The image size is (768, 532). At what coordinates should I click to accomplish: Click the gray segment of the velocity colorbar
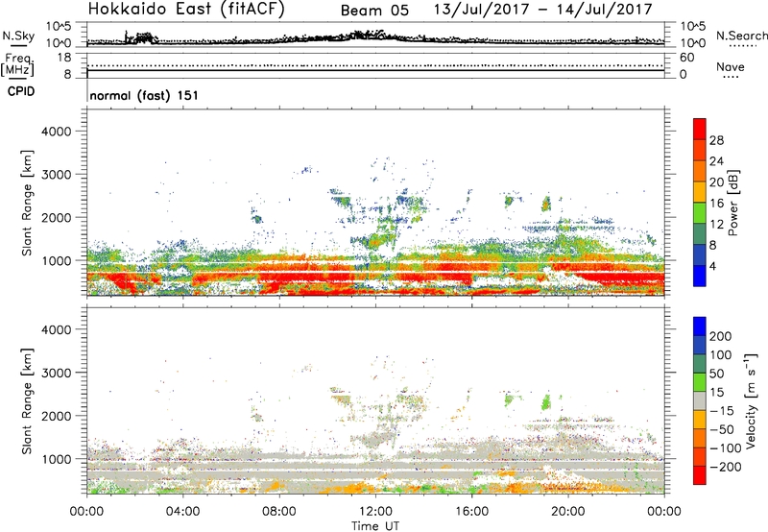coord(700,400)
